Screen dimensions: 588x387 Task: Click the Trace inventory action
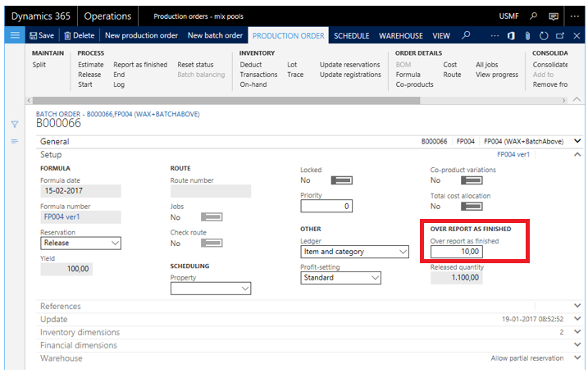click(x=295, y=75)
